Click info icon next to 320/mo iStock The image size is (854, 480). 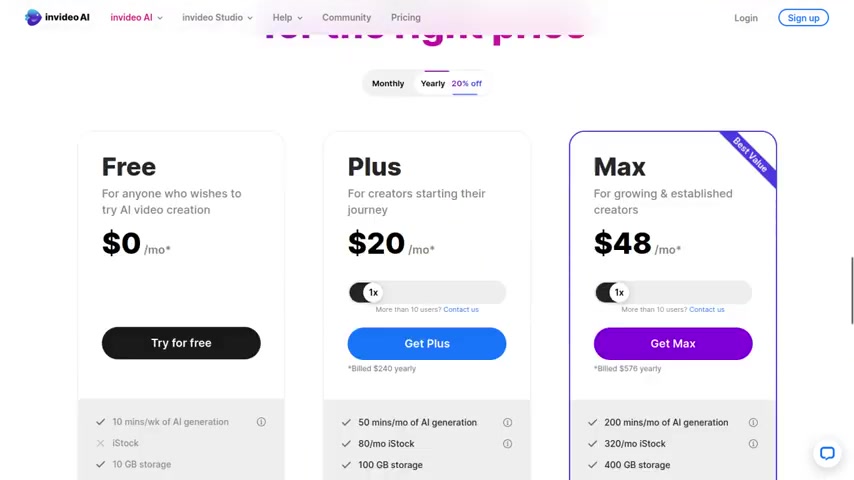[x=753, y=443]
